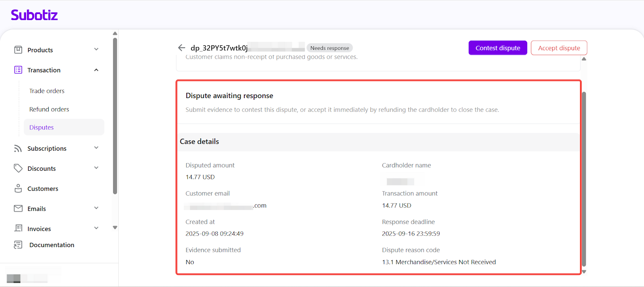
Task: Expand the Products menu chevron
Action: click(x=96, y=49)
